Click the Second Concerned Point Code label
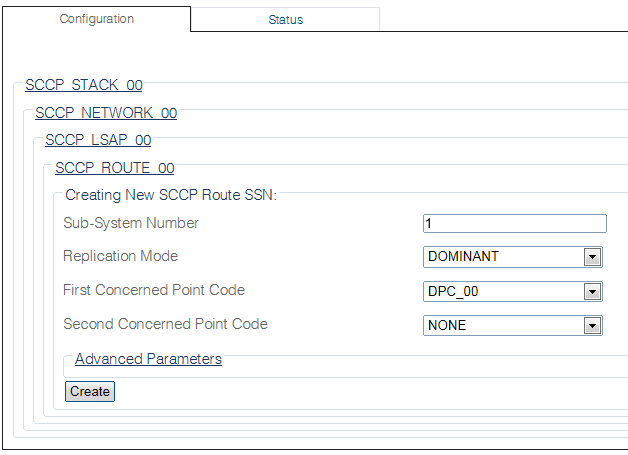Screen dimensions: 628x455 point(165,324)
